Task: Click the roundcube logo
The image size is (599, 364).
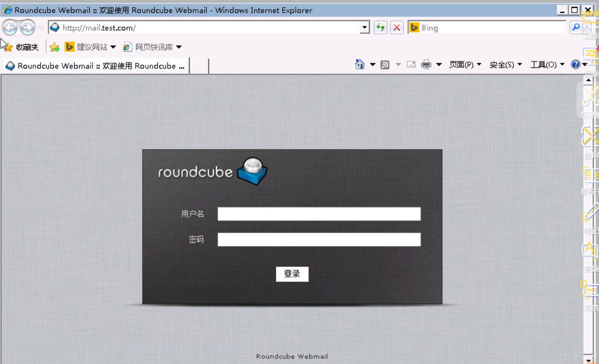Action: 213,171
